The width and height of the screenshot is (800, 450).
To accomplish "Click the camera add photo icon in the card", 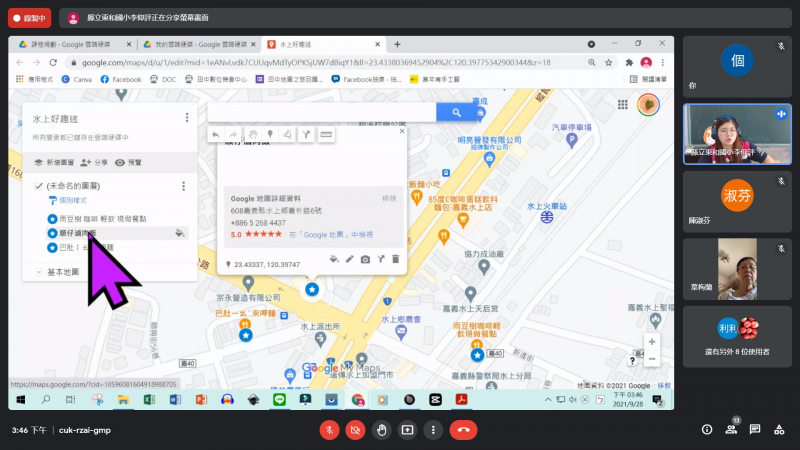I will click(x=365, y=259).
